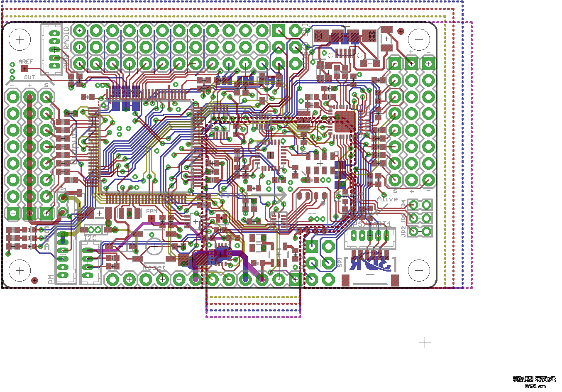
Task: Click the SPI header label
Action: 340,262
